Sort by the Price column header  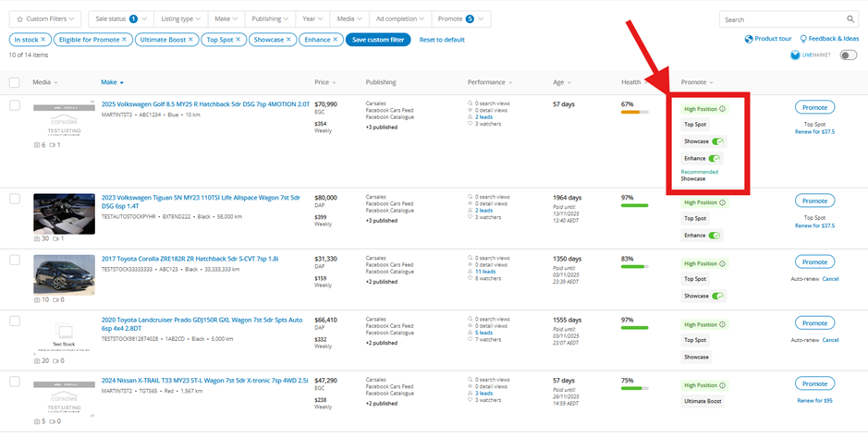tap(324, 82)
